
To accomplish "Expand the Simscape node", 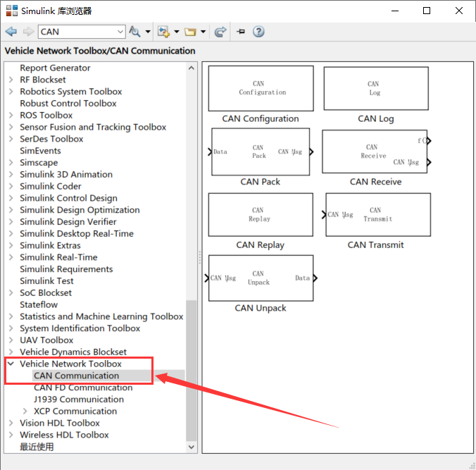I will click(x=11, y=163).
